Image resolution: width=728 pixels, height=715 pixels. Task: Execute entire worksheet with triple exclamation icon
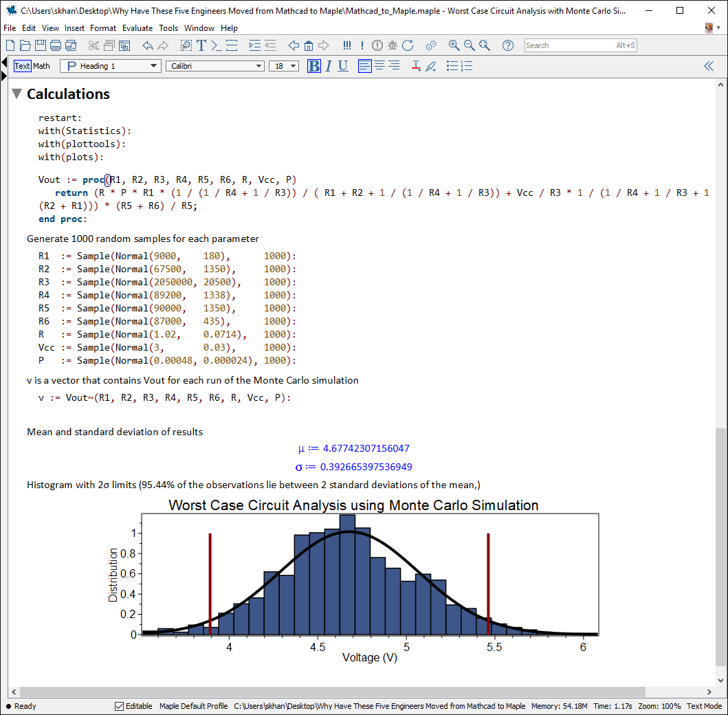click(x=346, y=45)
